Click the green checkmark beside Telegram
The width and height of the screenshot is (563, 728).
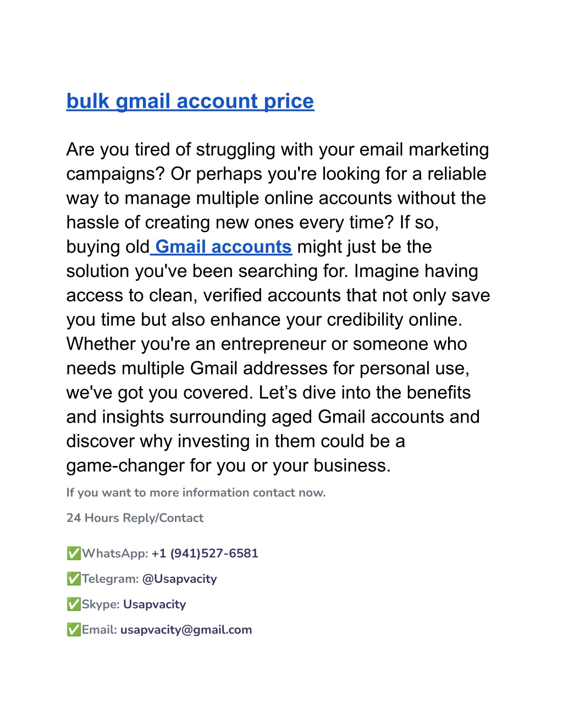coord(74,579)
